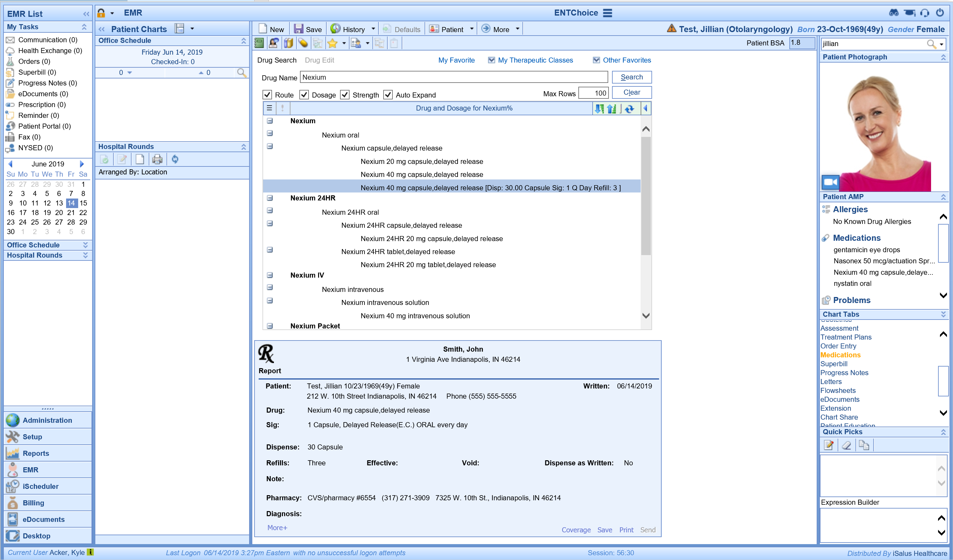Click the printer icon in Hospital Rounds

(157, 159)
